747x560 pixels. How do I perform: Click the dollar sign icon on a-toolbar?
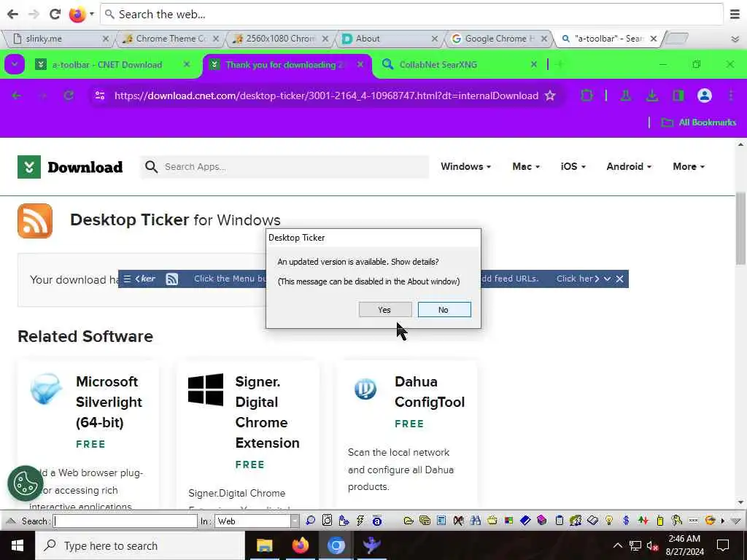pos(626,521)
